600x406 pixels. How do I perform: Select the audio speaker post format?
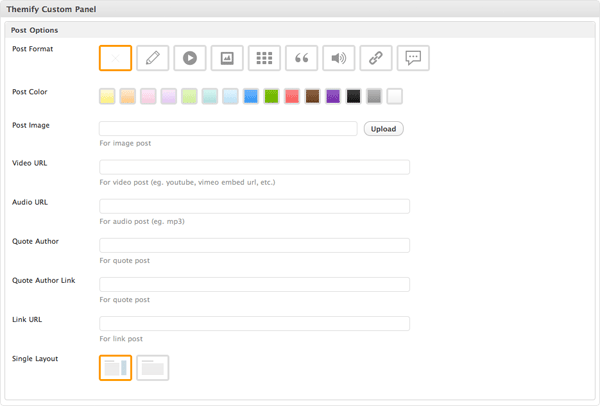tap(339, 58)
